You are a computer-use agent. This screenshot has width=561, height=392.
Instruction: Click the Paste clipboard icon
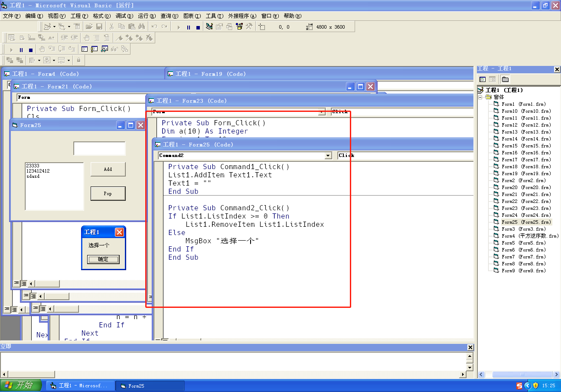tap(131, 26)
